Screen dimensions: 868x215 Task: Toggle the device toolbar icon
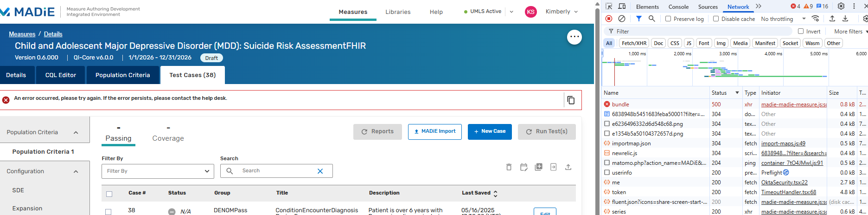pos(622,7)
